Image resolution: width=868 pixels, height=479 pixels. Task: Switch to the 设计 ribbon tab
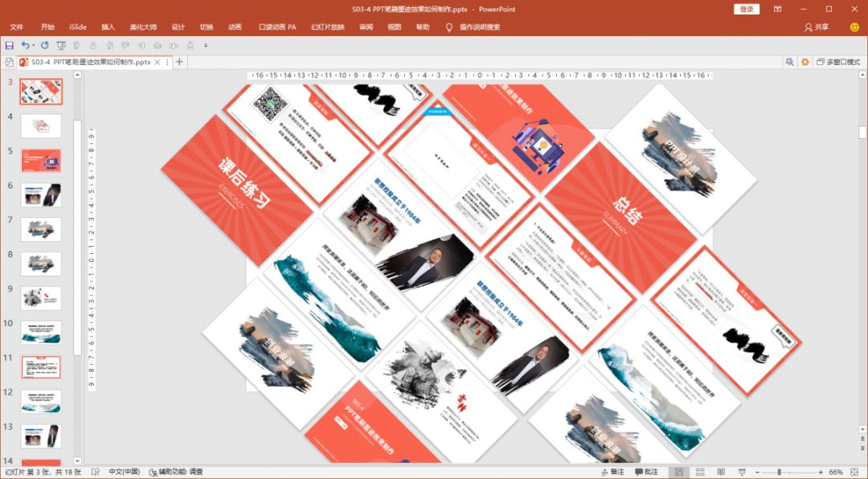point(178,27)
